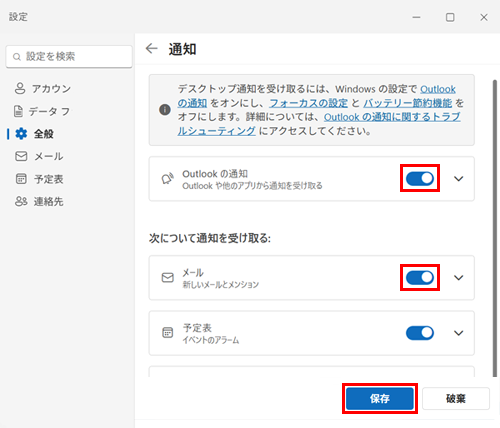Image resolution: width=500 pixels, height=428 pixels.
Task: Toggle メール notifications switch
Action: 420,277
